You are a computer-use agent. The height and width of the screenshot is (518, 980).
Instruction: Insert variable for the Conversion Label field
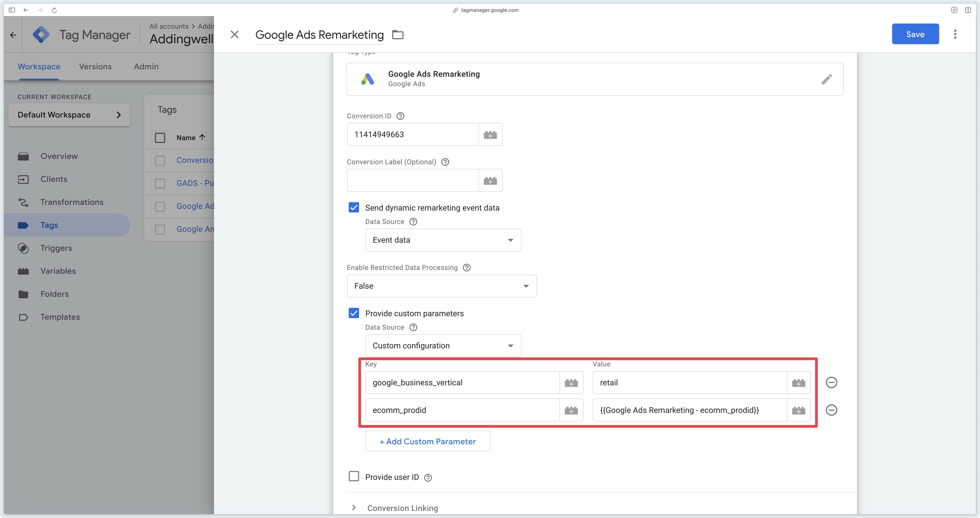click(490, 180)
